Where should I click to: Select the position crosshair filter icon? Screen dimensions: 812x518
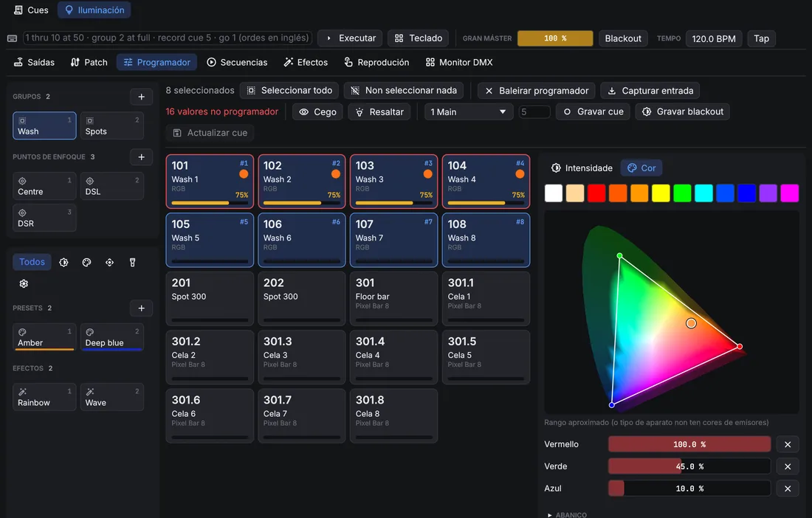click(109, 263)
